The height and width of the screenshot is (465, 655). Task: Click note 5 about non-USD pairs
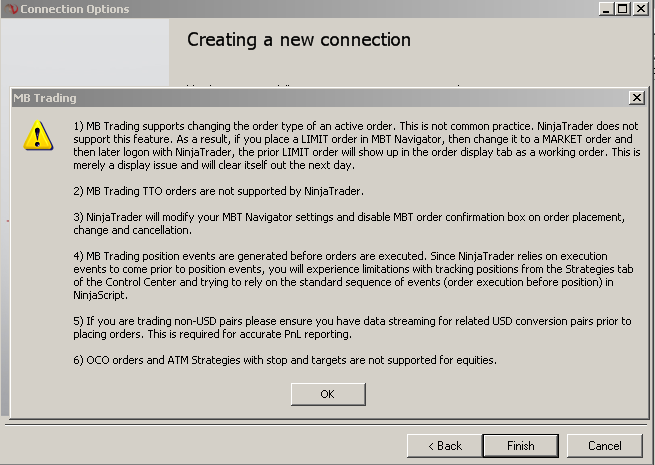click(x=352, y=328)
